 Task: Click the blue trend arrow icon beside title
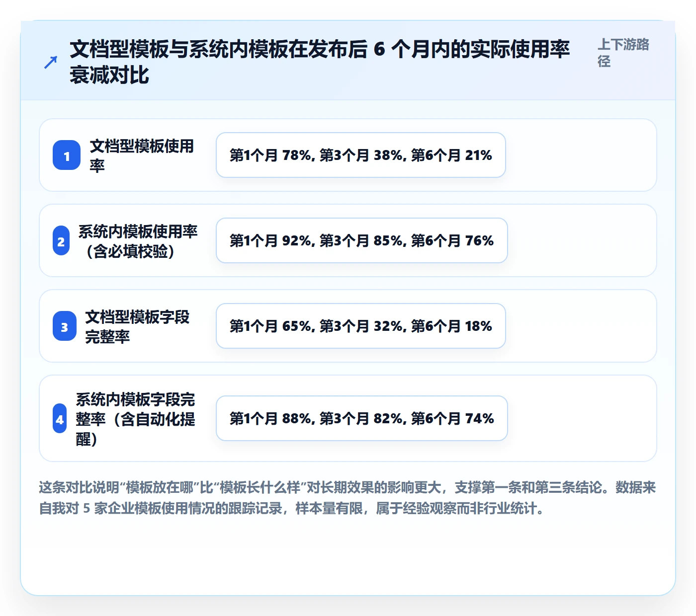click(x=51, y=62)
